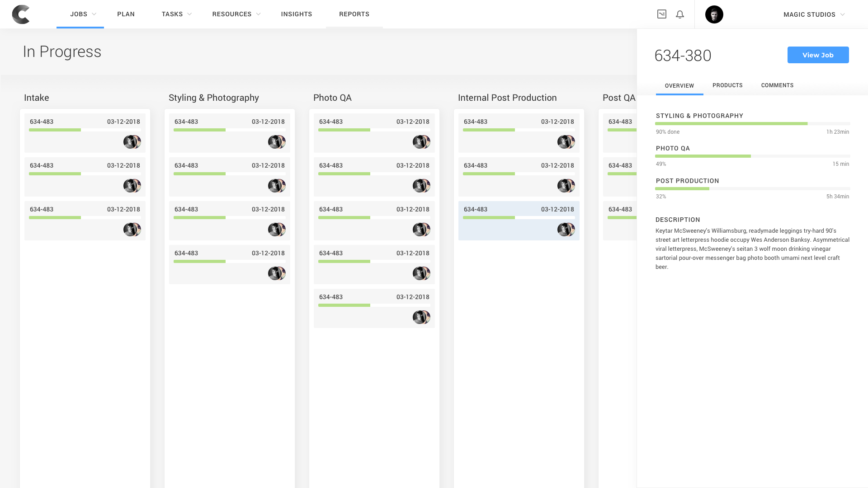Expand the Resources dropdown arrow

(x=258, y=14)
